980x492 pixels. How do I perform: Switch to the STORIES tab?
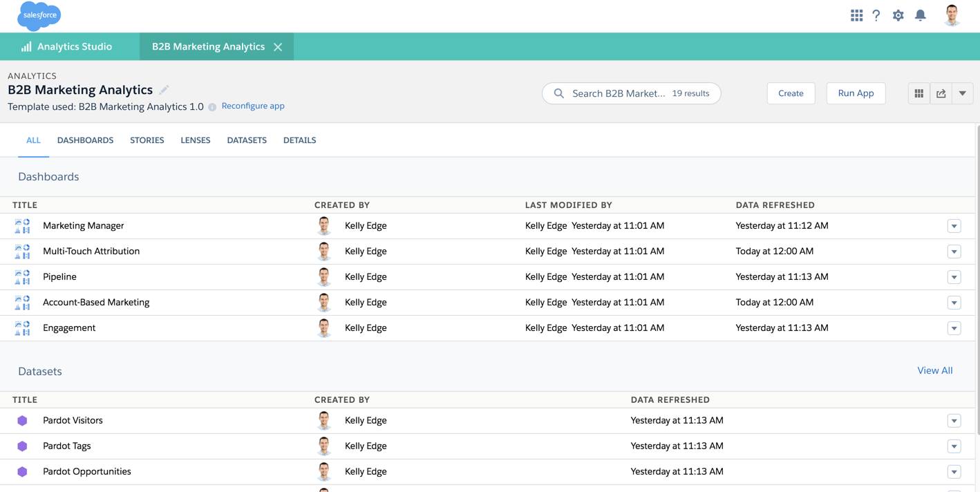coord(147,140)
